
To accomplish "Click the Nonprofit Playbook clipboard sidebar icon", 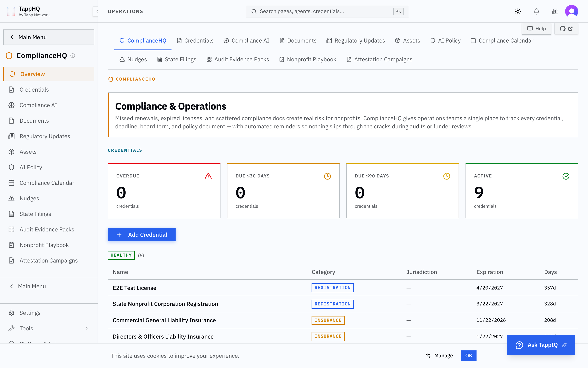I will [11, 245].
